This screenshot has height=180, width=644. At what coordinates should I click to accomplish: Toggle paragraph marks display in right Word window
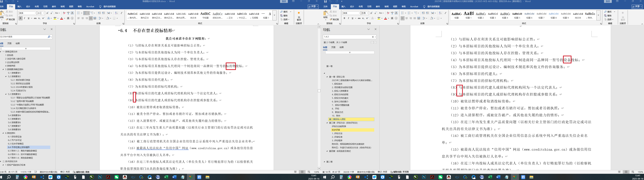[445, 13]
